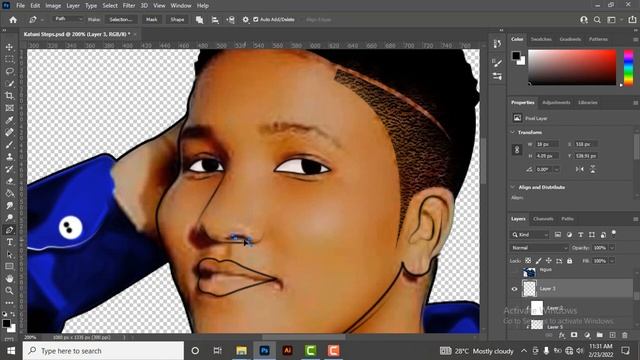Switch to the Adjustments tab

[x=556, y=102]
